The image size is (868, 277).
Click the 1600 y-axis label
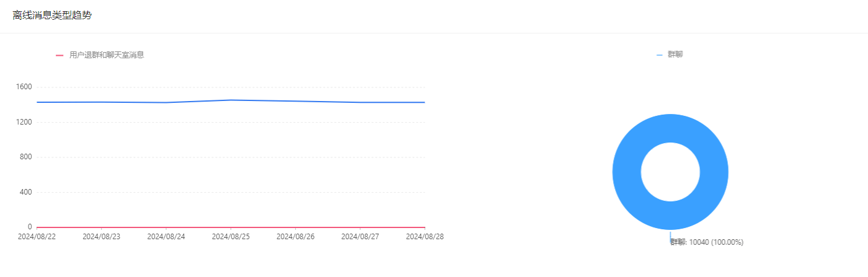25,87
